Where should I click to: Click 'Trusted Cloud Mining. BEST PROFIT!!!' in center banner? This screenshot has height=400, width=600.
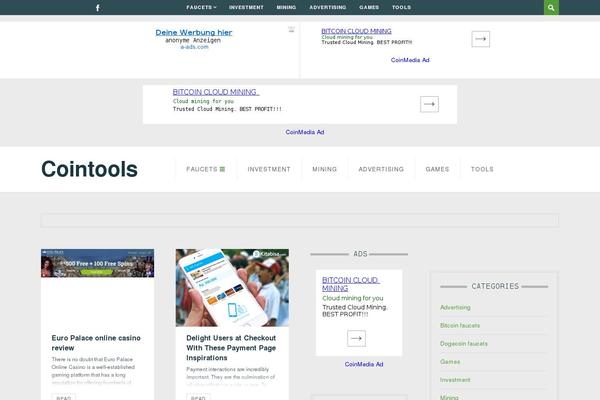[x=227, y=109]
